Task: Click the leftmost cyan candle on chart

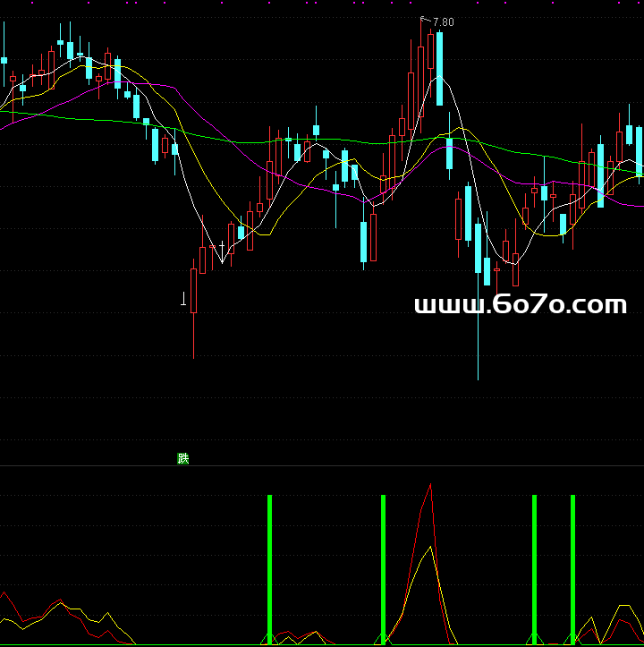Action: point(4,61)
